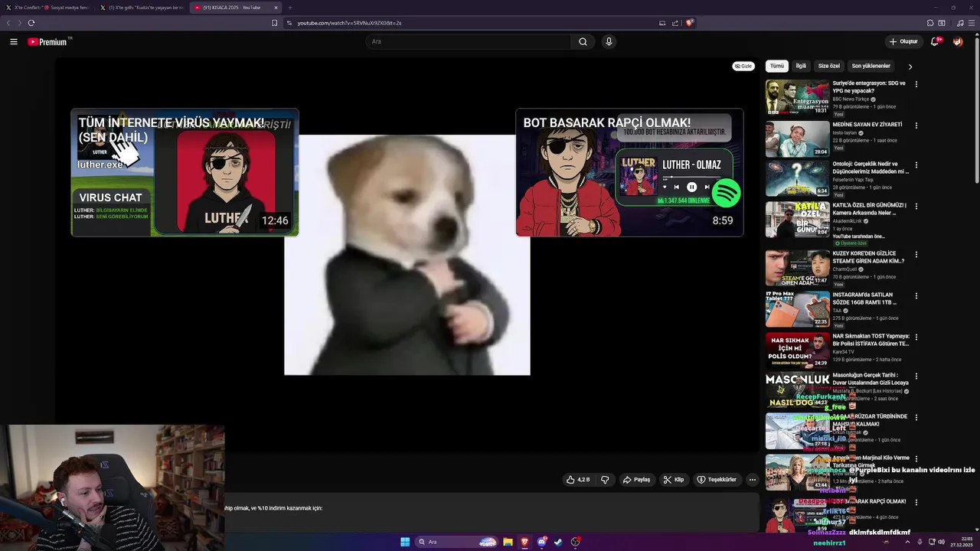The height and width of the screenshot is (551, 980).
Task: Switch to the X'te Conflict browser tab
Action: click(47, 8)
